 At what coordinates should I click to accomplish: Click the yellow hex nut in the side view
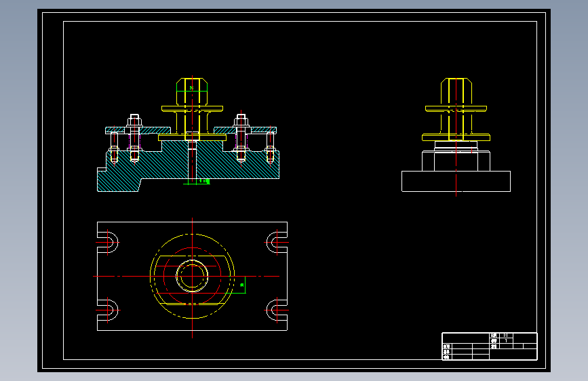point(456,91)
